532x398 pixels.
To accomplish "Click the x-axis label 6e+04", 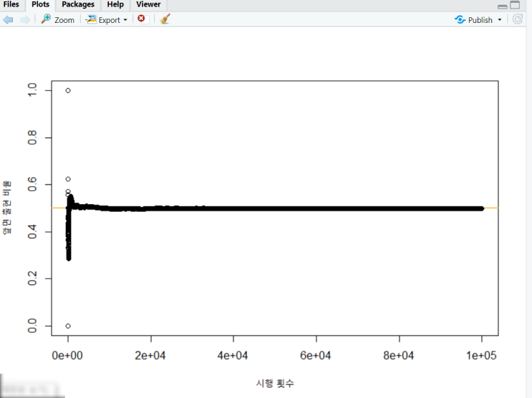I will 315,355.
